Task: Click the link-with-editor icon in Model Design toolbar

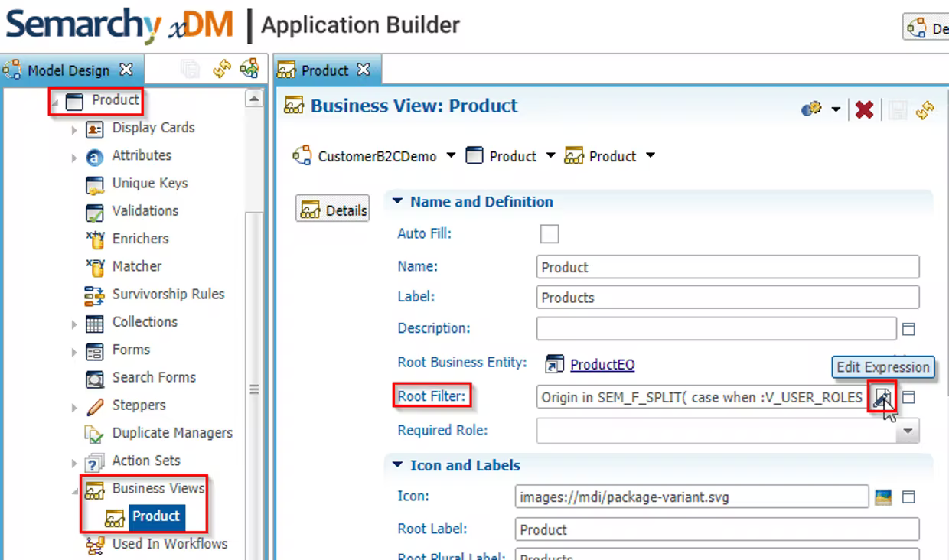Action: [249, 70]
